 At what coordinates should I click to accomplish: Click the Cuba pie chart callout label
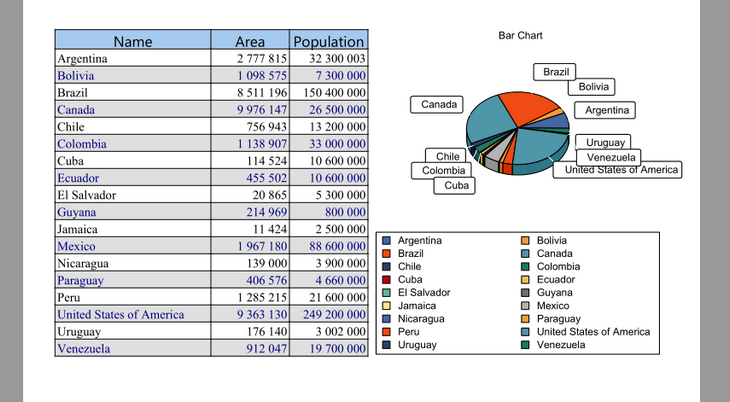pyautogui.click(x=454, y=185)
